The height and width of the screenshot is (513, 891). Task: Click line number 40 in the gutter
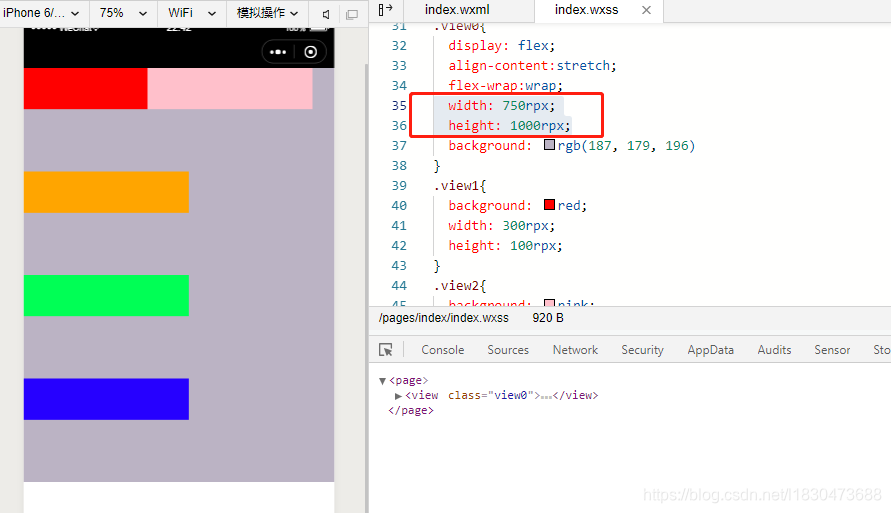click(x=399, y=206)
